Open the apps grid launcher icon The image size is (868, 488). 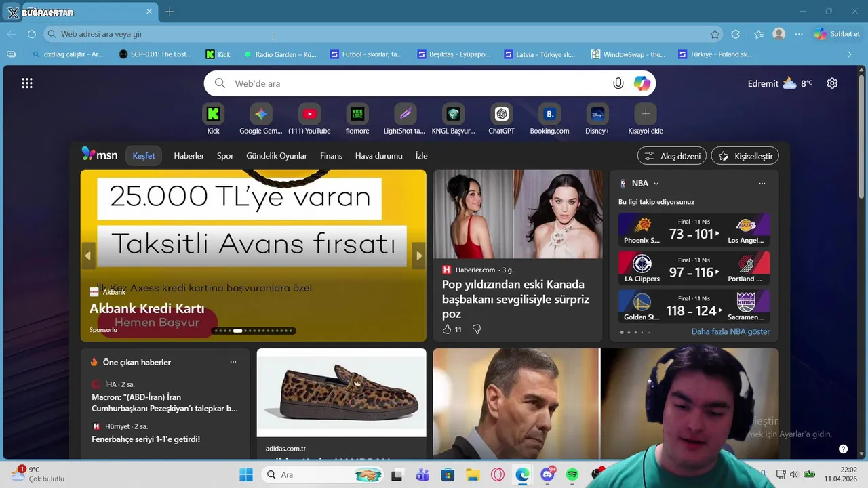(27, 83)
